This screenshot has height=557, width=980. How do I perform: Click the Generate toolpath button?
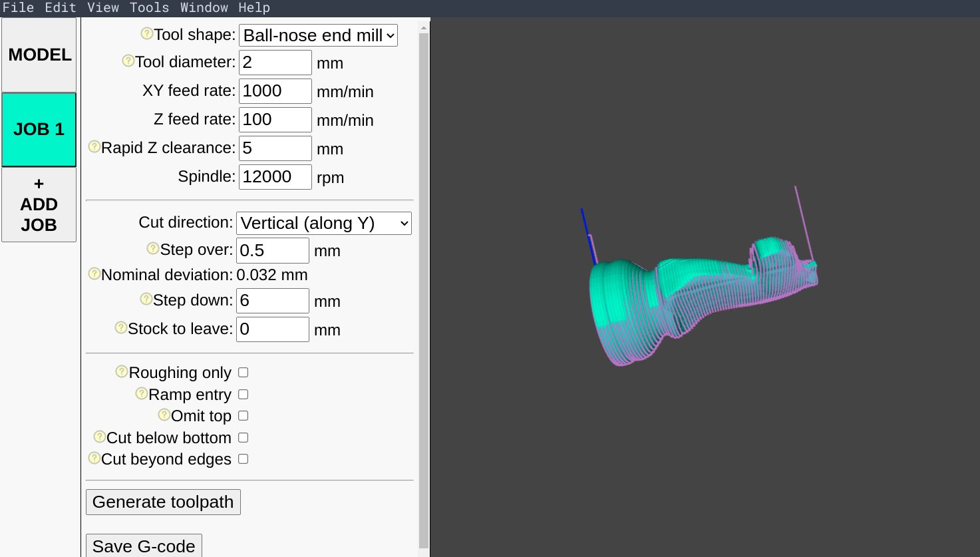click(x=163, y=502)
